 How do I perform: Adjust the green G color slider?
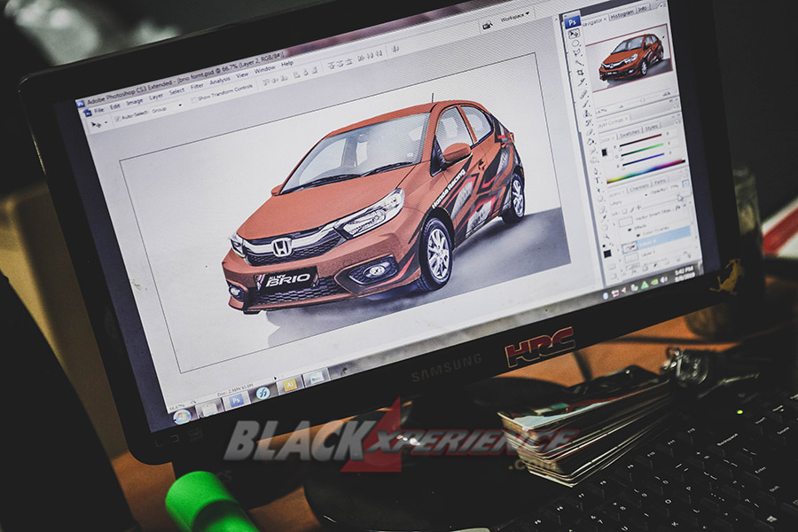[x=642, y=151]
